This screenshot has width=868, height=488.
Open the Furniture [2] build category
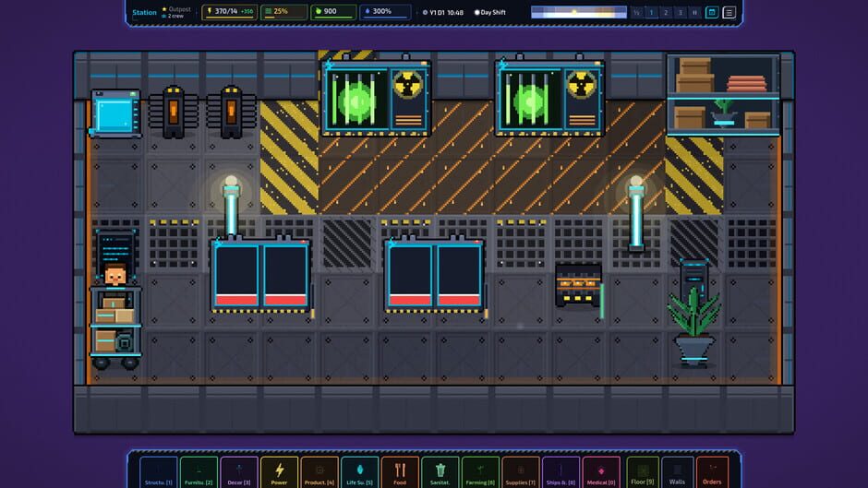[199, 473]
